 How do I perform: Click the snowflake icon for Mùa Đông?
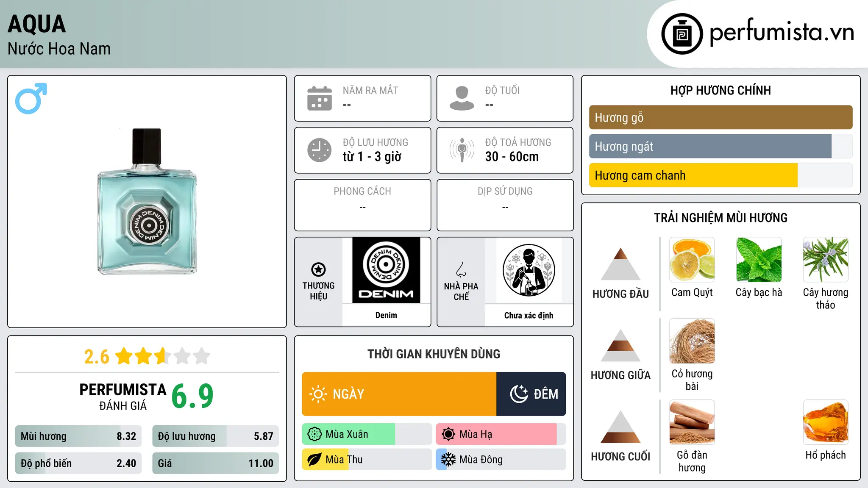[448, 460]
